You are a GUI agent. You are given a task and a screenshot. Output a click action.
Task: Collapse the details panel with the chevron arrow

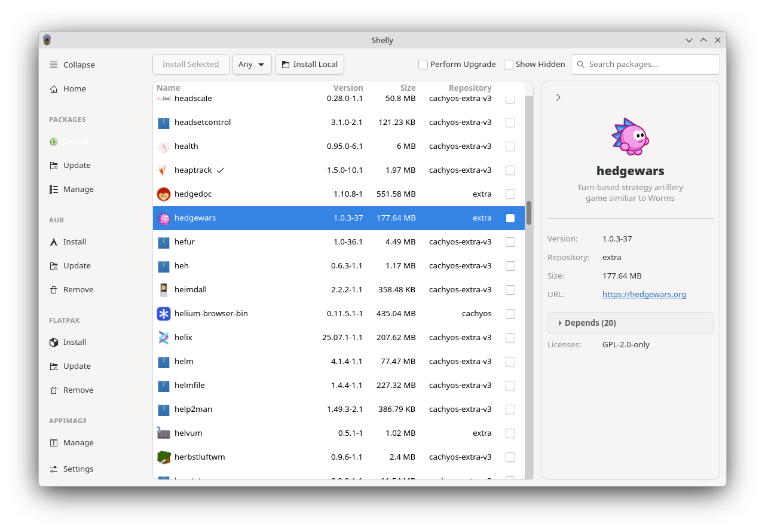click(x=558, y=97)
